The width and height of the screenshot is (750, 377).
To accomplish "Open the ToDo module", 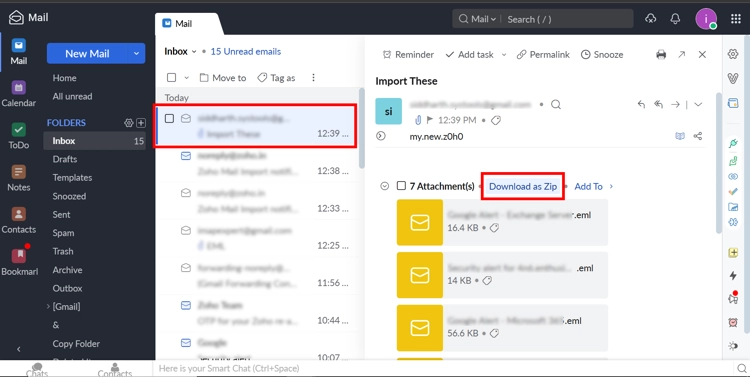I will point(18,136).
